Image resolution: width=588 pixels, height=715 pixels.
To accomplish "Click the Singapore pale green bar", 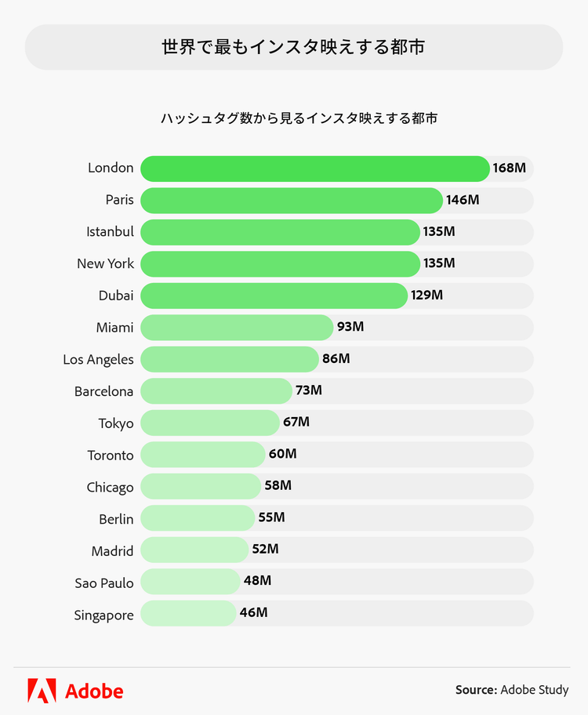I will tap(188, 614).
